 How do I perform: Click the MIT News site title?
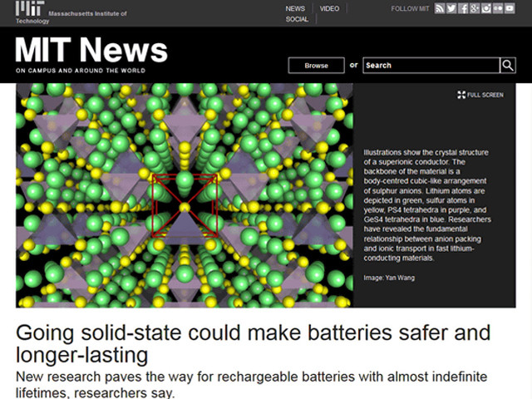tap(91, 50)
